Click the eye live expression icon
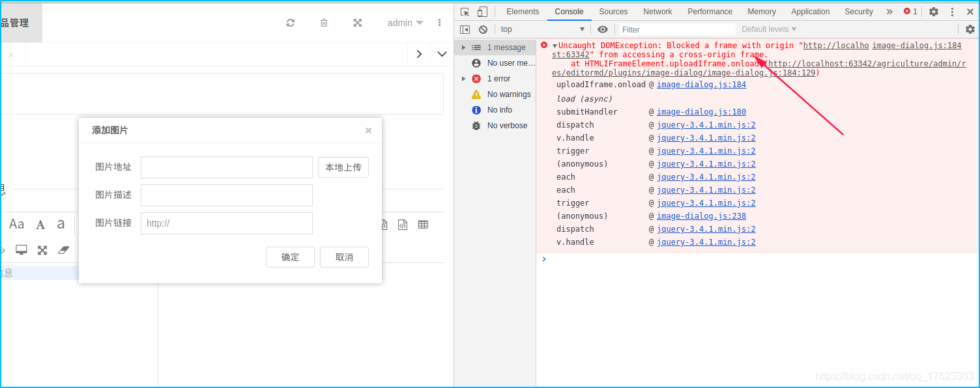The width and height of the screenshot is (980, 388). click(603, 29)
